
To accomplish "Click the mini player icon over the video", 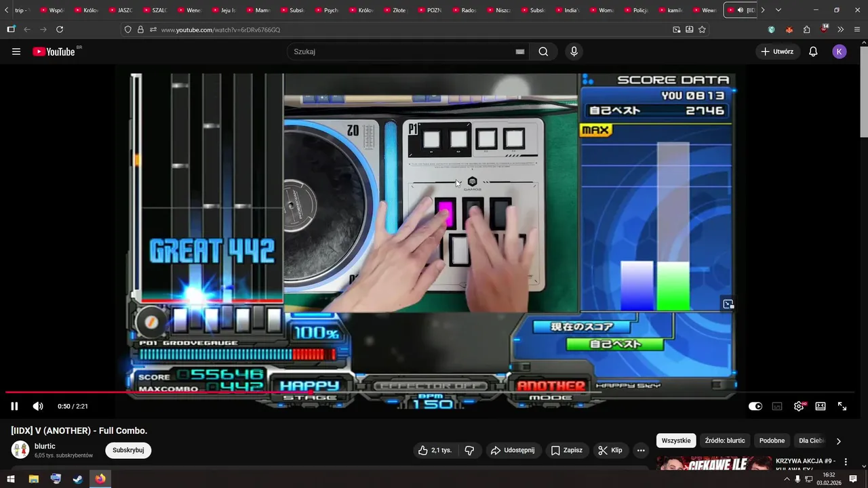I will [x=728, y=304].
